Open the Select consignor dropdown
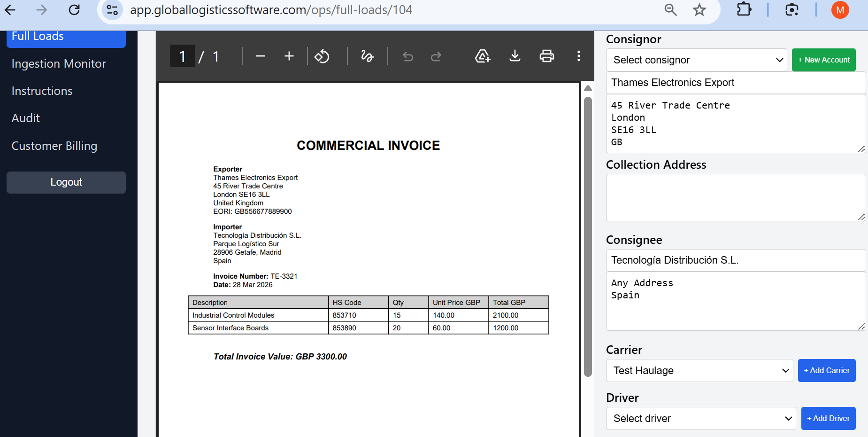 tap(697, 60)
